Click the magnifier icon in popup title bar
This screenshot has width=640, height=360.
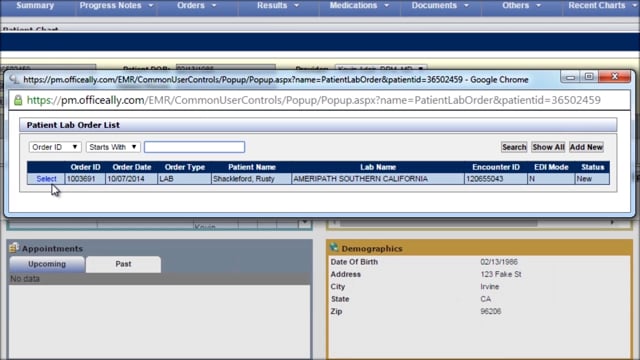(14, 80)
